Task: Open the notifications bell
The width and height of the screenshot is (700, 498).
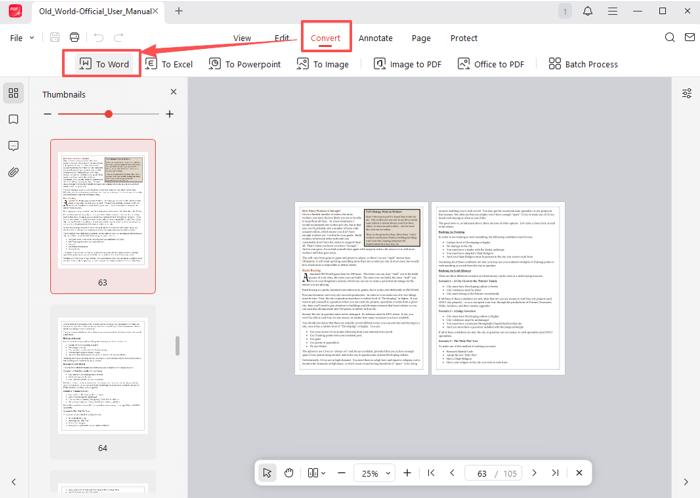Action: pos(588,11)
